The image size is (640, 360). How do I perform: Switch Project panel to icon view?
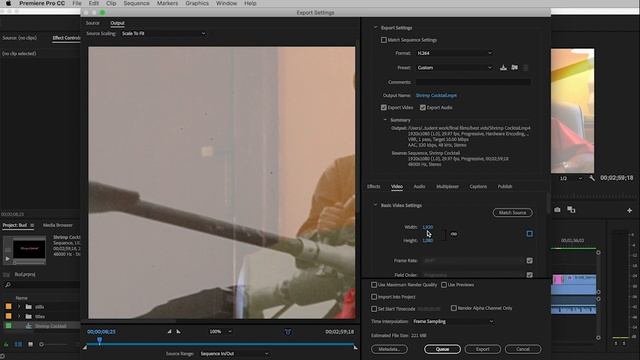[30, 344]
